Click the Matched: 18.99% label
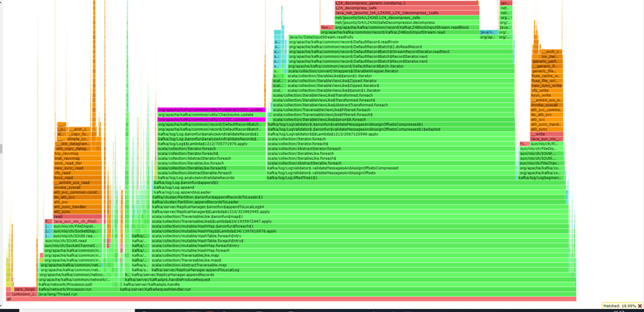644x312 pixels. point(619,306)
